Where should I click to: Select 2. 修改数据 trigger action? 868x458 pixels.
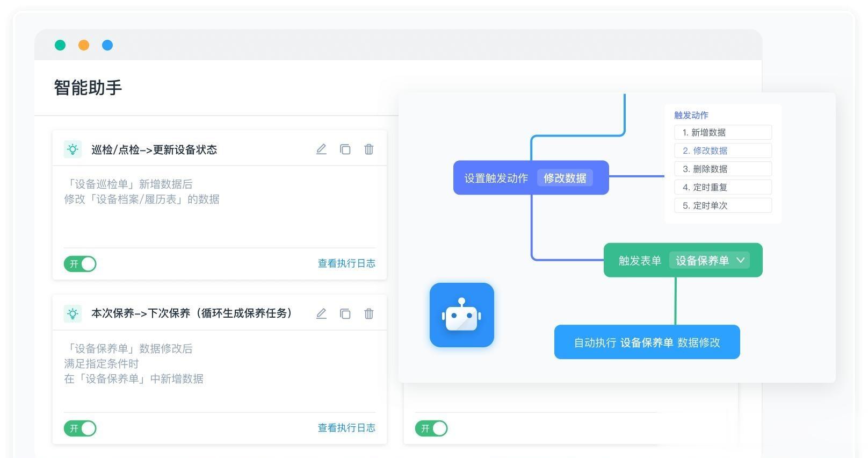click(723, 151)
